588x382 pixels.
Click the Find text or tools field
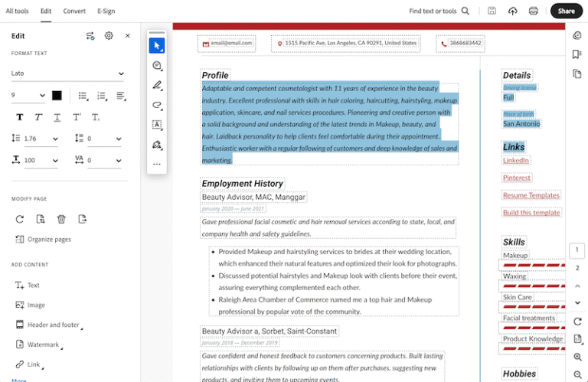pyautogui.click(x=433, y=11)
